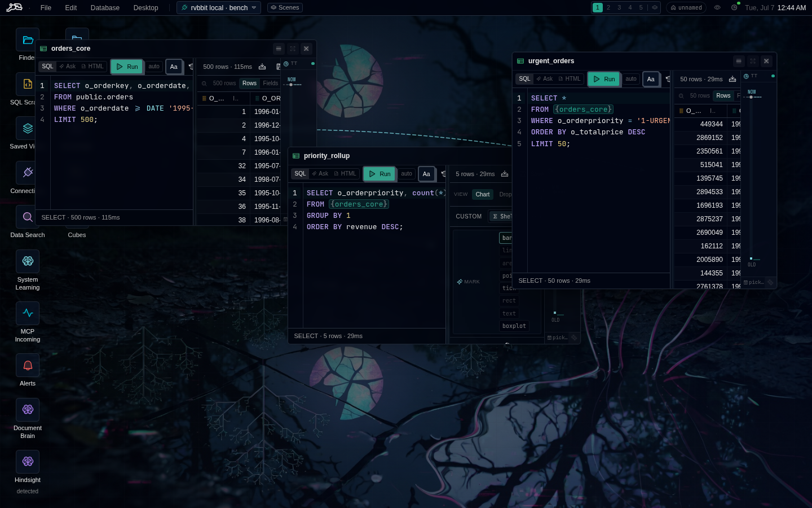
Task: Select Fields tab in orders_core results
Action: 271,84
